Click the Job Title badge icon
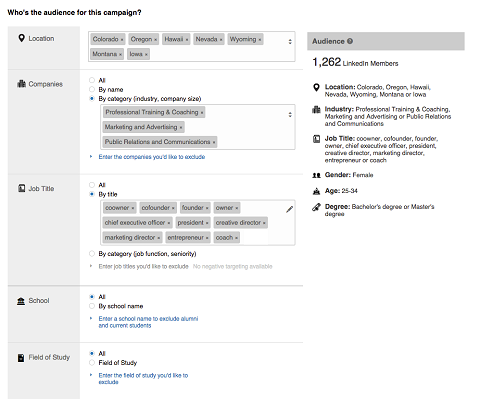The image size is (480, 399). click(x=21, y=188)
